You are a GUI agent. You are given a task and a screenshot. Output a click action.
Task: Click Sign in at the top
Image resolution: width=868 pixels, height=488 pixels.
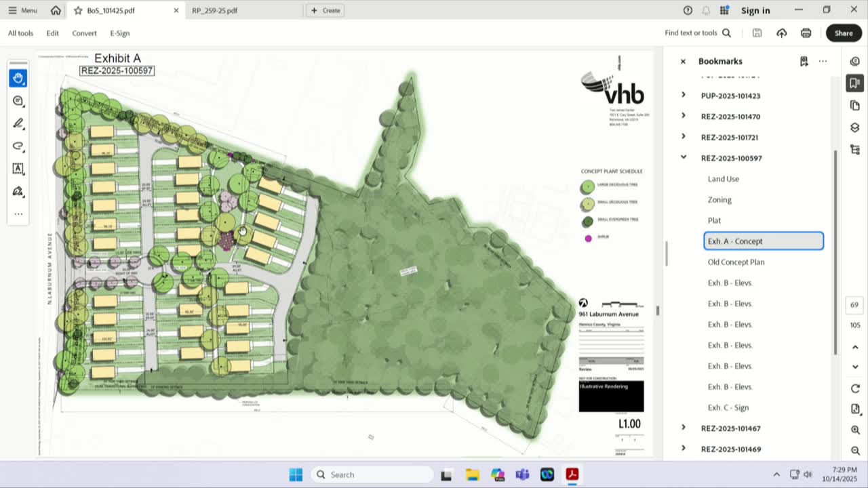point(755,10)
